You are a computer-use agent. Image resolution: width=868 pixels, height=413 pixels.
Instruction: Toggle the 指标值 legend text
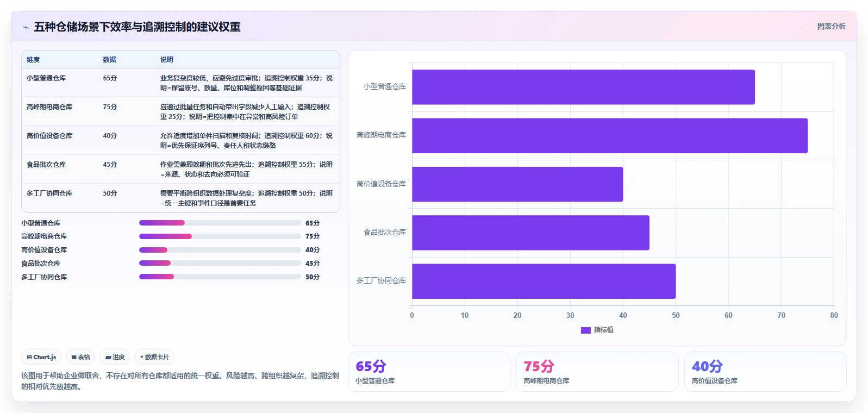coord(604,330)
